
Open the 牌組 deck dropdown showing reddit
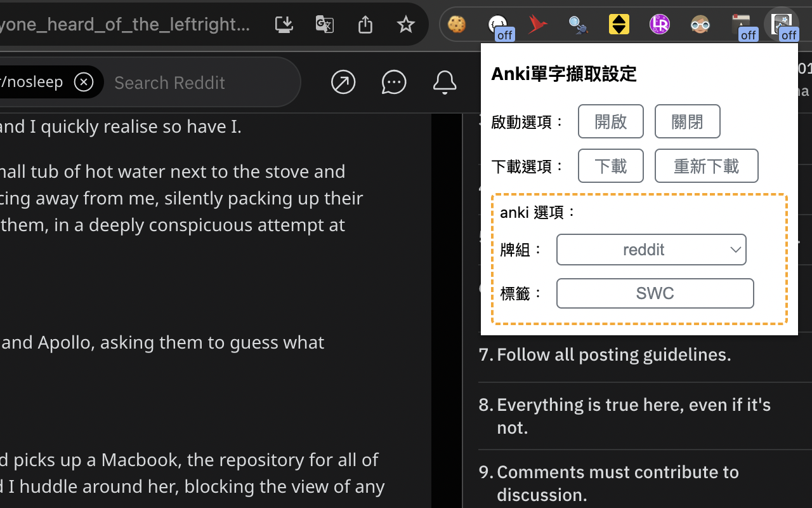click(652, 250)
